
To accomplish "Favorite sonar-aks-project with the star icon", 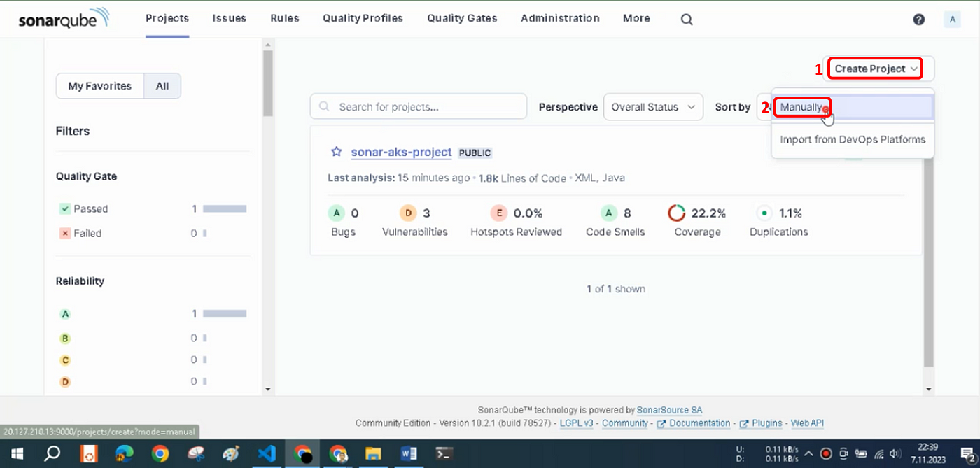I will click(336, 152).
